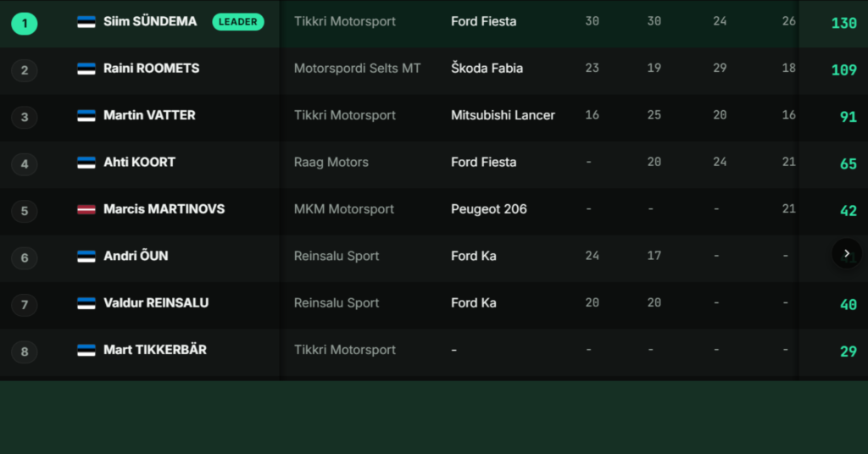
Task: Click total points 65 for Ahti KOORT
Action: tap(849, 163)
